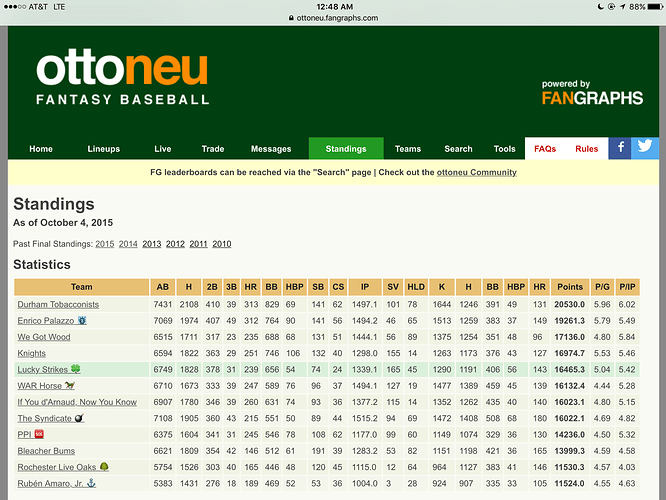Image resolution: width=666 pixels, height=500 pixels.
Task: Open Enrico Palazzo team page
Action: pos(46,320)
